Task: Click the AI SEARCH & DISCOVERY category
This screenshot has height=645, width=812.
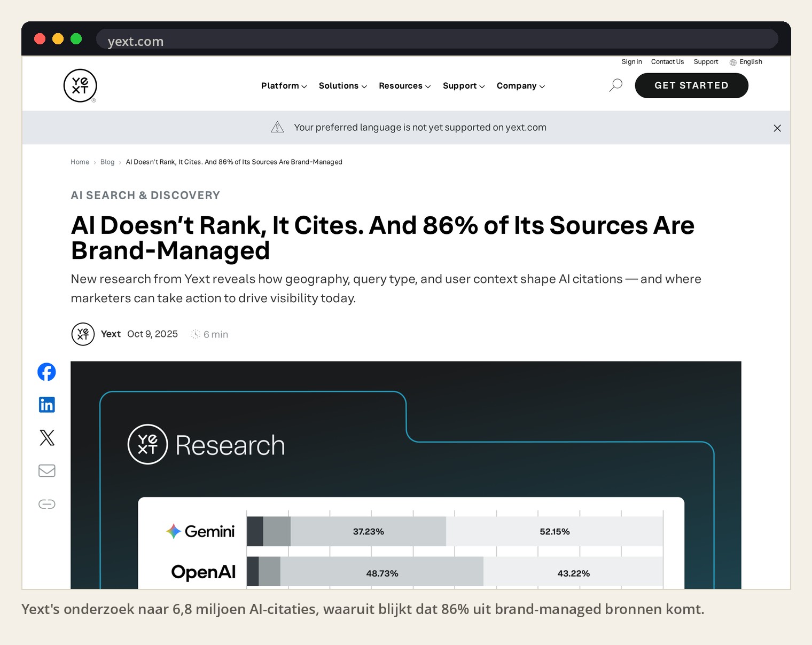Action: click(x=145, y=195)
